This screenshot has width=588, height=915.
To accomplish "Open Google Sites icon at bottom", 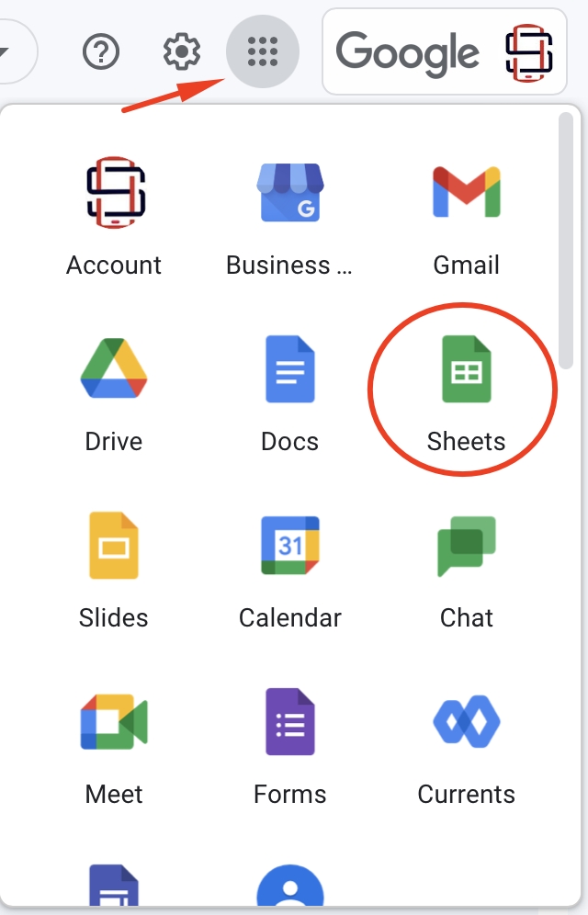I will [114, 885].
